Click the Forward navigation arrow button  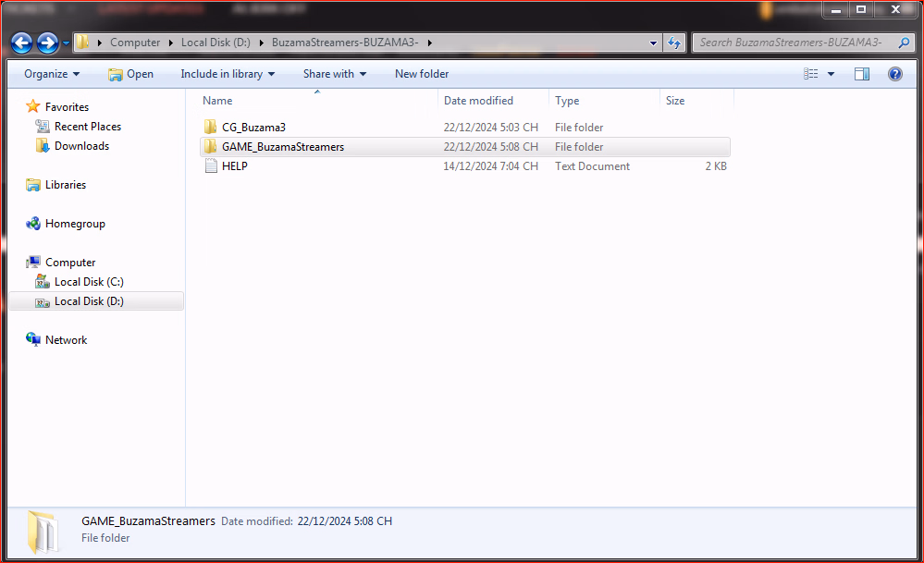coord(47,43)
